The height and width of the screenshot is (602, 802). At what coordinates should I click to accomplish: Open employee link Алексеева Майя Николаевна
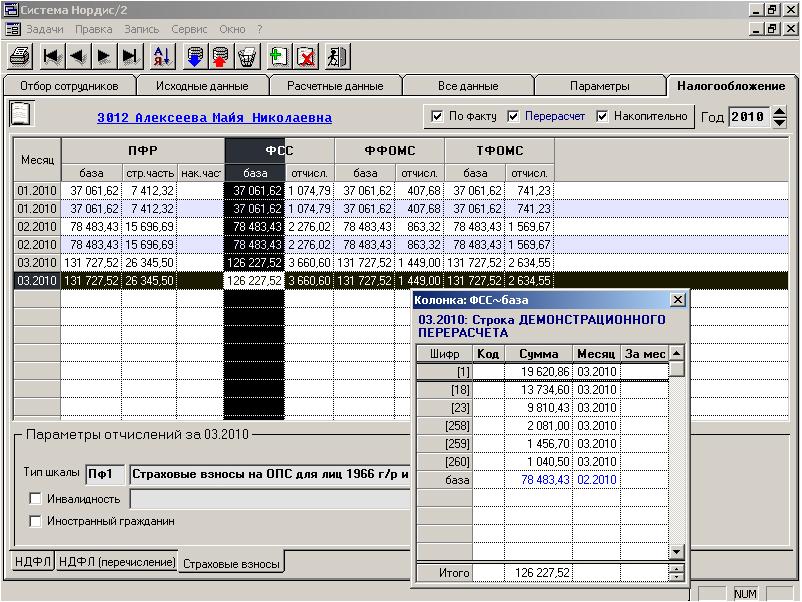coord(214,118)
